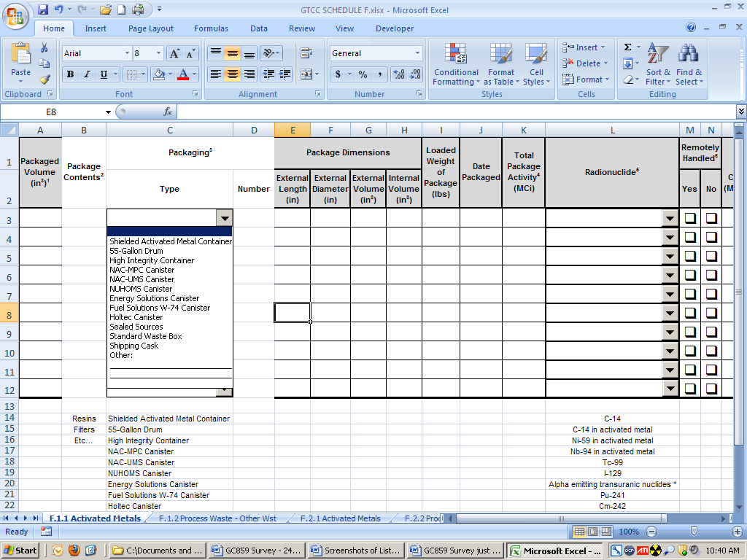Viewport: 747px width, 560px height.
Task: Check the Yes box in row 3
Action: [x=690, y=218]
